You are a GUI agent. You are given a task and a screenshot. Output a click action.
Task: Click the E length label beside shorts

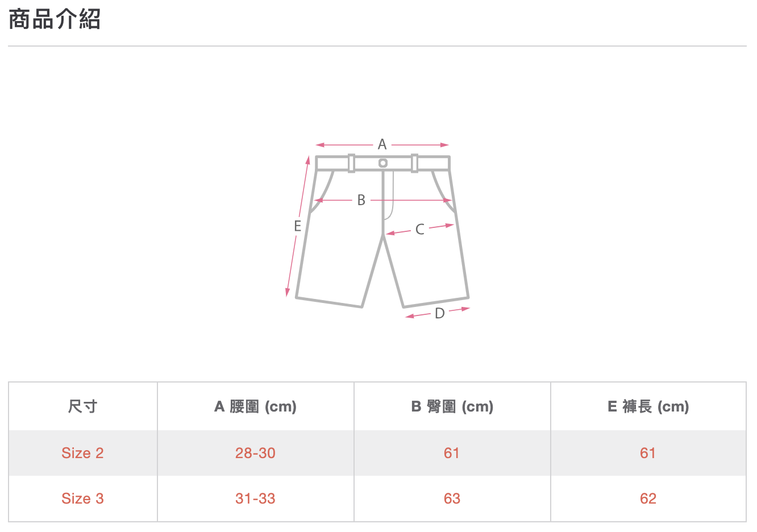(297, 226)
